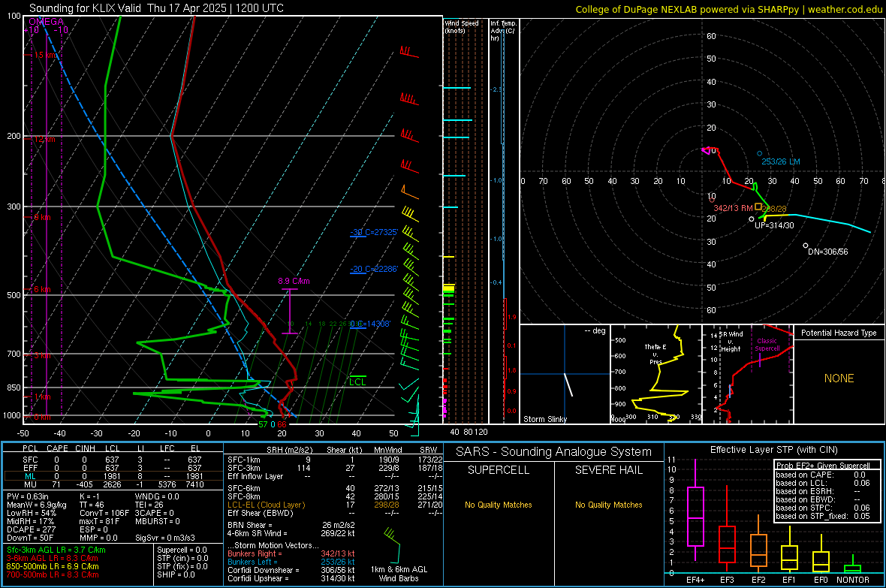This screenshot has height=588, width=886.
Task: Click the 'SFC-1km' kinematics row label
Action: click(x=243, y=460)
